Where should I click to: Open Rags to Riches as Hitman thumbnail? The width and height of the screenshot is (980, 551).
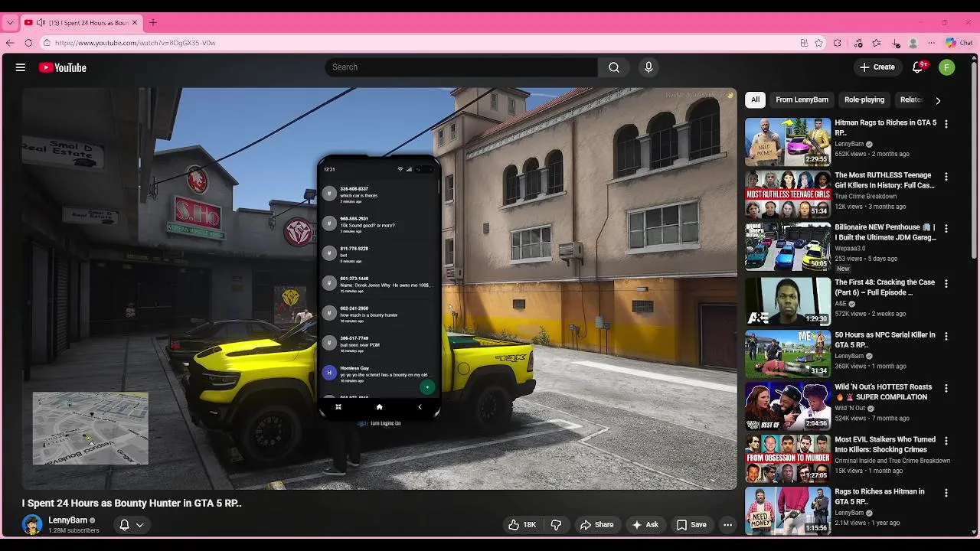788,511
